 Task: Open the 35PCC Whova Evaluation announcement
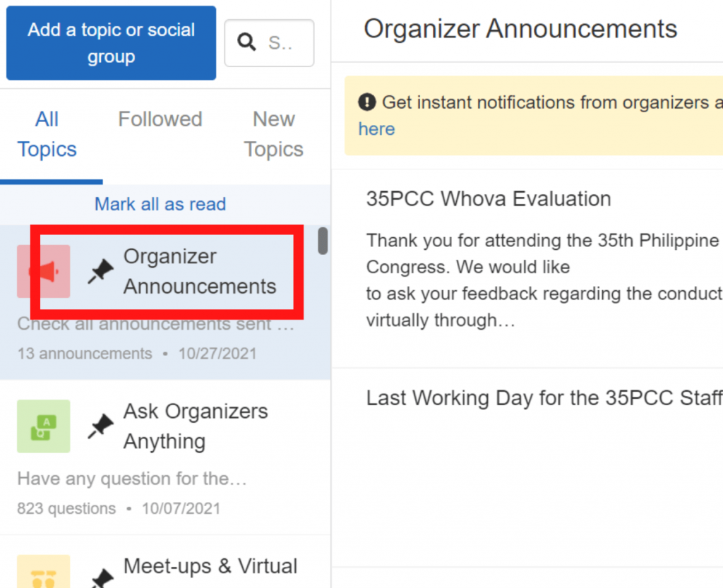(489, 199)
